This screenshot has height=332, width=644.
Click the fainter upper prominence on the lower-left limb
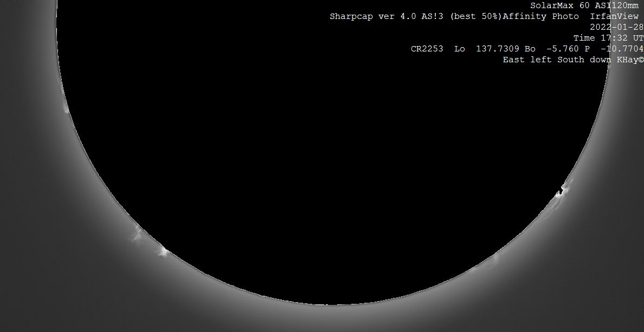coord(137,233)
